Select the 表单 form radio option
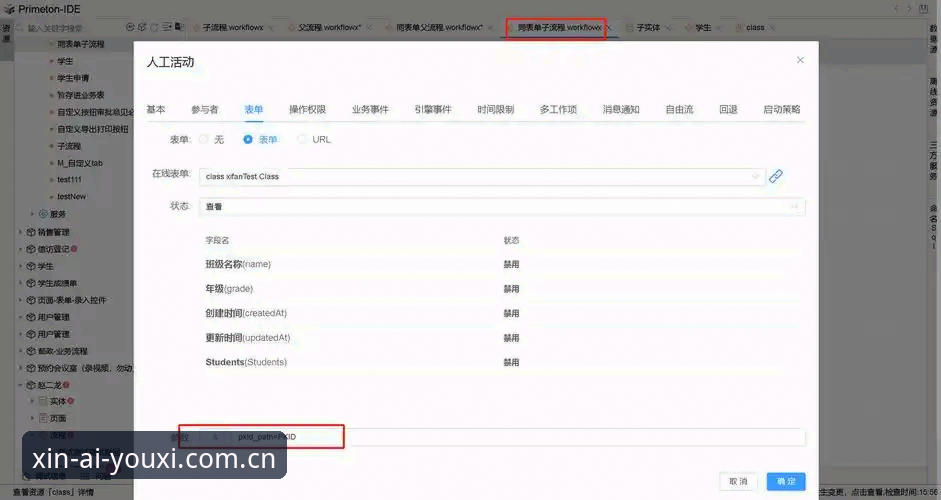 260,139
